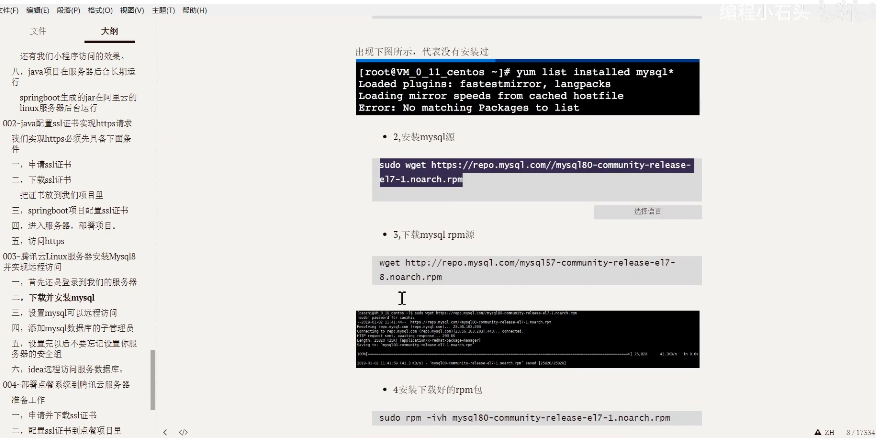This screenshot has height=438, width=876.
Task: Click the yum list installed terminal screenshot
Action: click(x=527, y=87)
